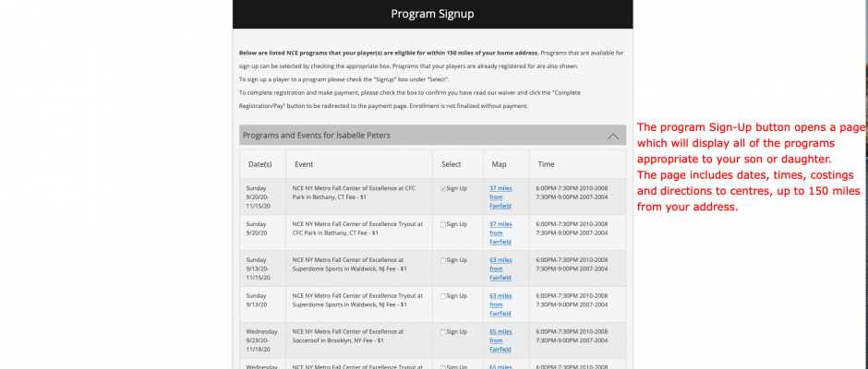The height and width of the screenshot is (369, 868).
Task: Open 63 miles map link for Superdome Sports program
Action: pyautogui.click(x=500, y=268)
